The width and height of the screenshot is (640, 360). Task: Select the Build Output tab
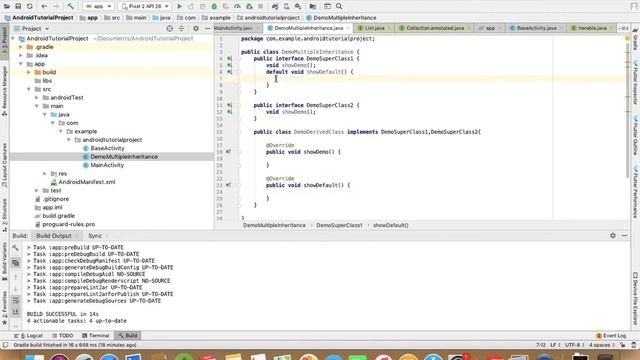tap(54, 236)
